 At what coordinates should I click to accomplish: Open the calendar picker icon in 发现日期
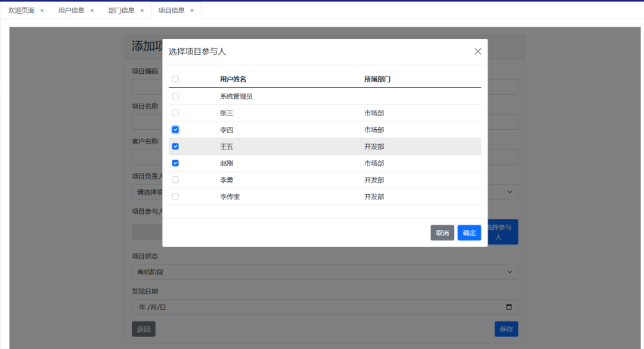[x=508, y=307]
